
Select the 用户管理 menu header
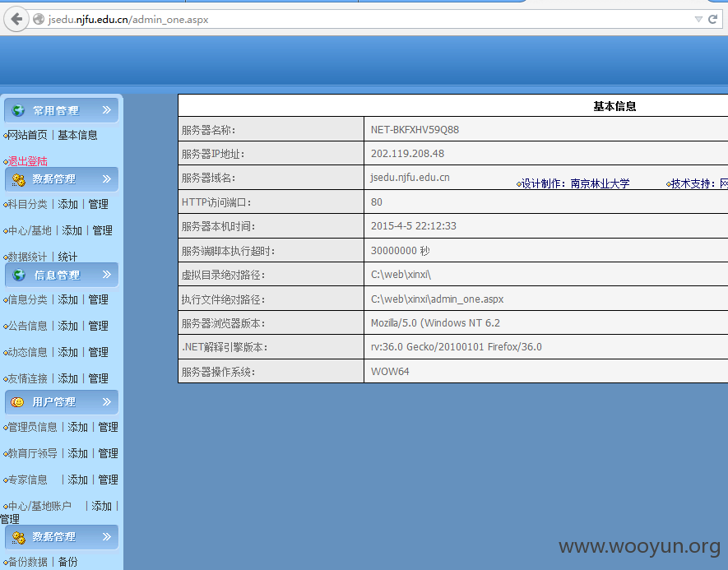pyautogui.click(x=62, y=402)
